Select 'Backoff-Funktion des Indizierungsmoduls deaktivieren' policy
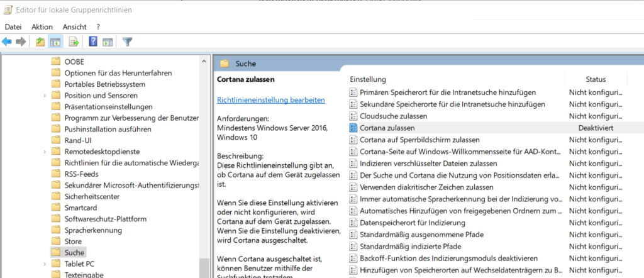The width and height of the screenshot is (644, 278). 448,259
